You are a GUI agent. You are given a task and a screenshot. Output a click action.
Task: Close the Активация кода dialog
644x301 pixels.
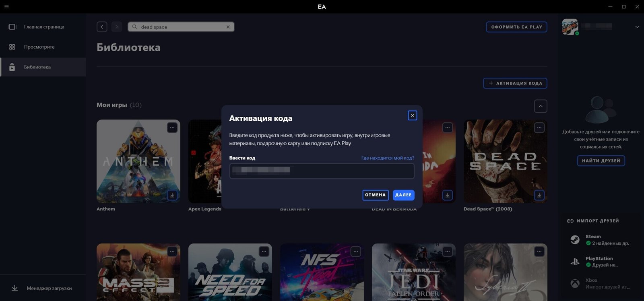[x=413, y=115]
